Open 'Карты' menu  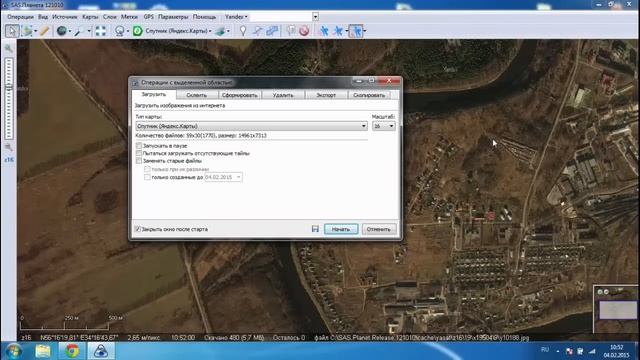[x=90, y=17]
